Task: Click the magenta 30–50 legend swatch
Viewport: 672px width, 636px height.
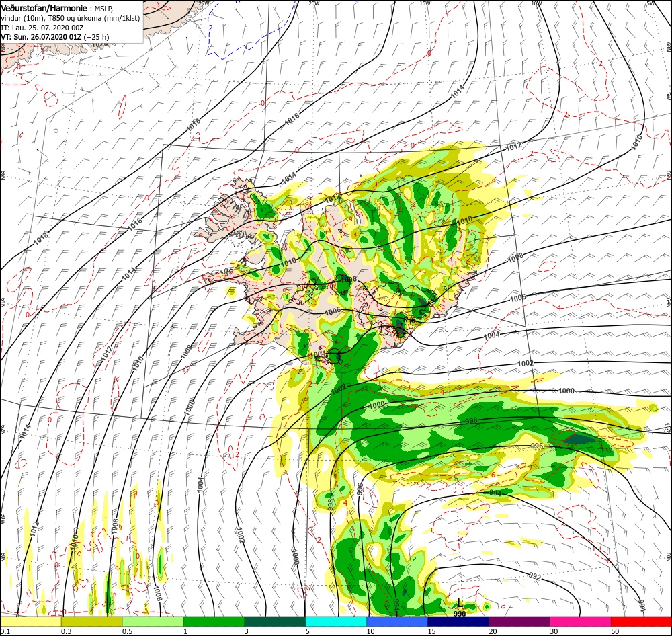Action: 581,621
